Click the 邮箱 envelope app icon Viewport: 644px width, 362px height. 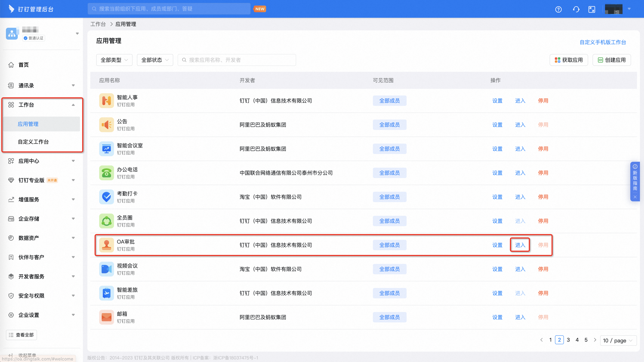[106, 317]
